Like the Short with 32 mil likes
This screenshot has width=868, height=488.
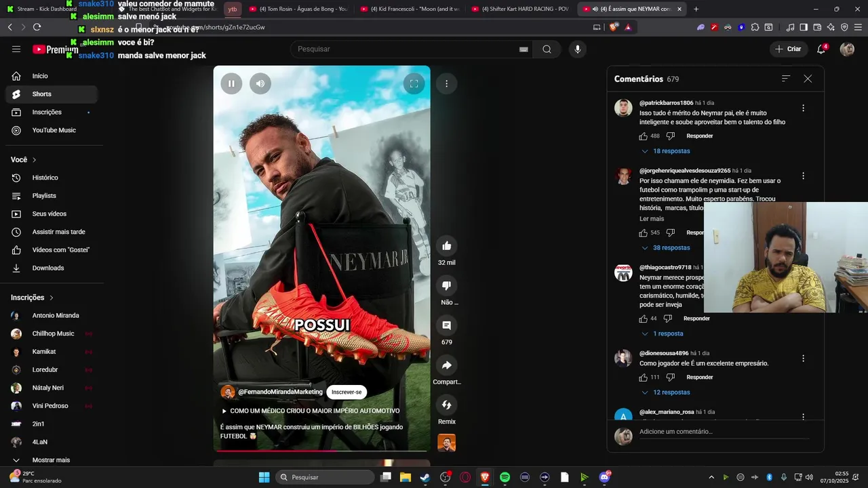[x=446, y=246]
